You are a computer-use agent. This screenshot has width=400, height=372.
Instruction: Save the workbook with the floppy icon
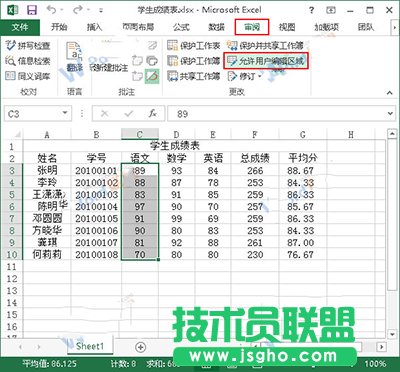32,10
